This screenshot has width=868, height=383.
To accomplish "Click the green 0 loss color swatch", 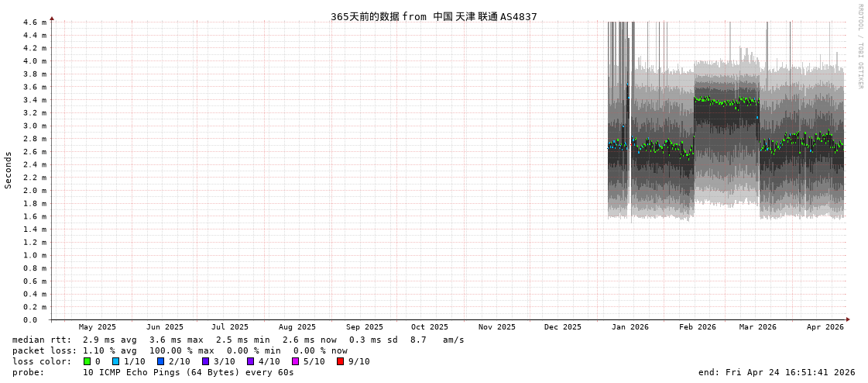I will pos(87,361).
